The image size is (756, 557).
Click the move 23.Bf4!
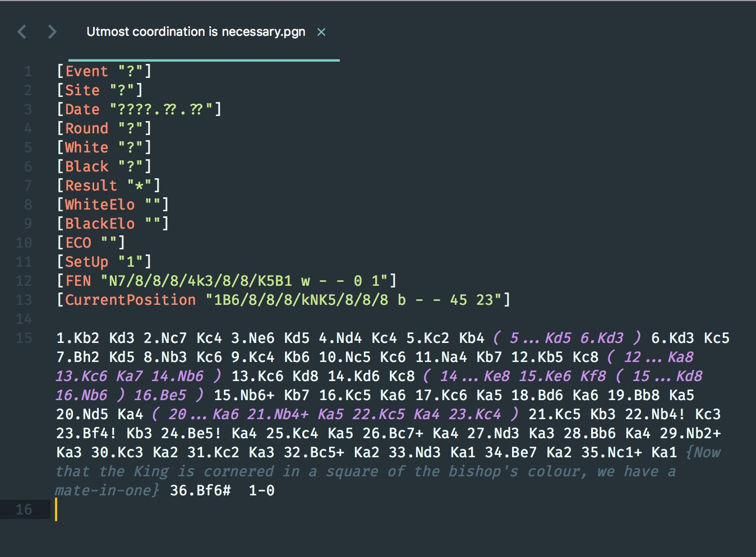click(86, 433)
